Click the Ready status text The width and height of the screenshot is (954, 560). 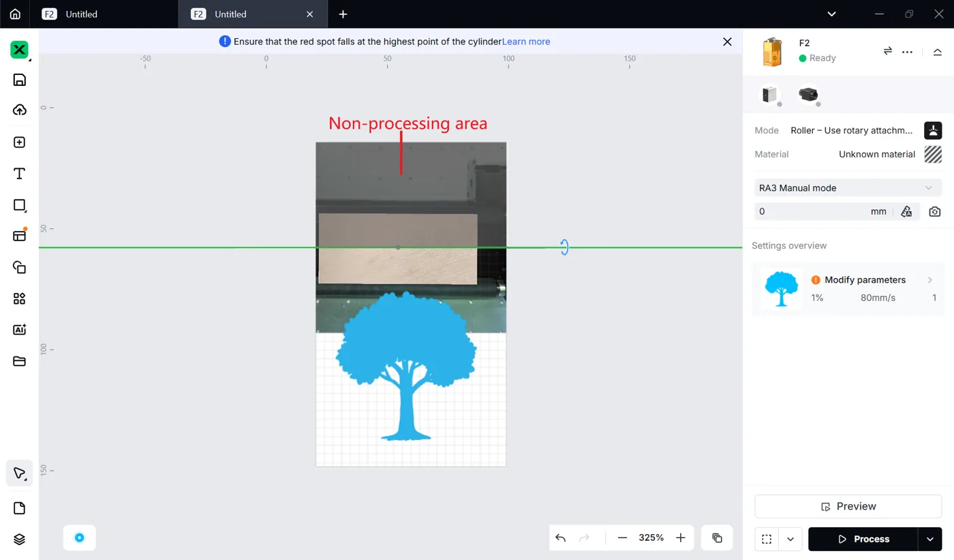(x=822, y=58)
